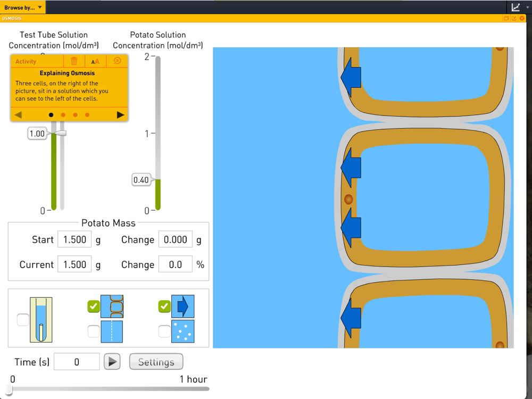Click the blue arrow flow icon
532x399 pixels.
coord(183,306)
